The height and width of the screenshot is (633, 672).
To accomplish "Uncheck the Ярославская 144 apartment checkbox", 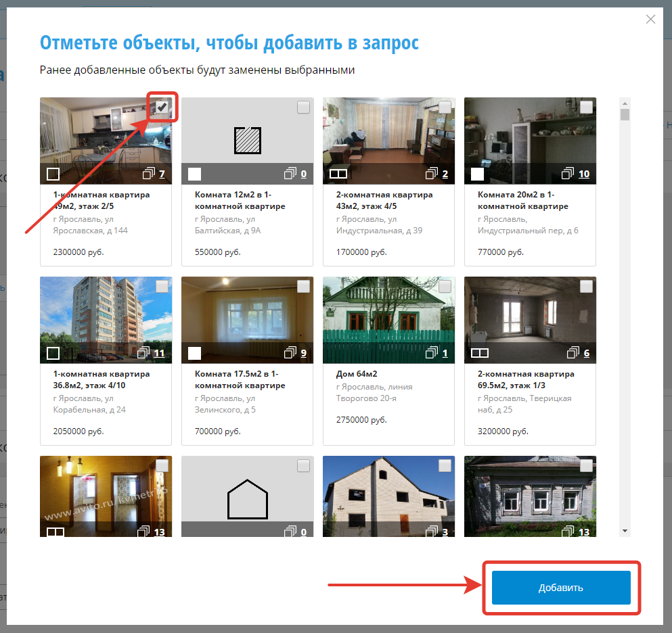I will coord(162,108).
